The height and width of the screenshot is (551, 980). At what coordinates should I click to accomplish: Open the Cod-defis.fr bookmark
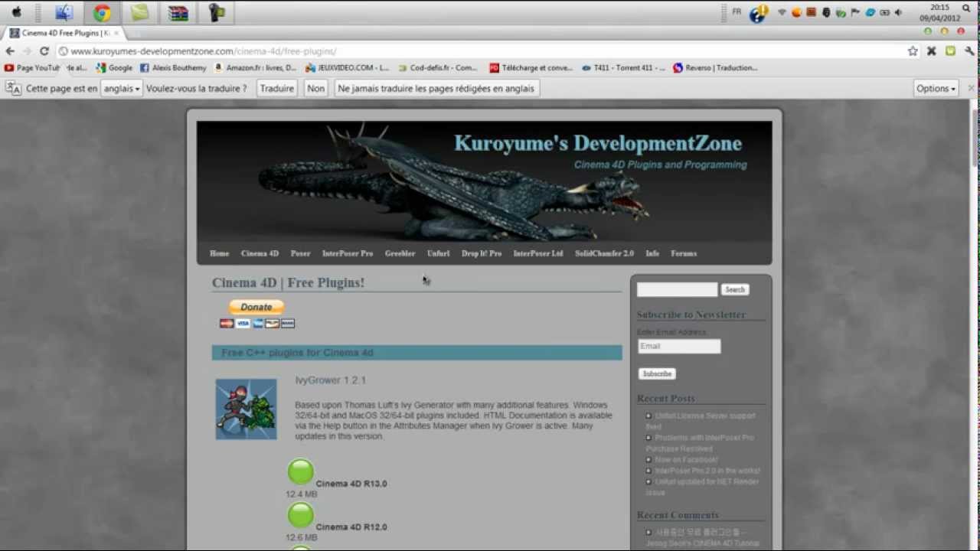point(437,68)
